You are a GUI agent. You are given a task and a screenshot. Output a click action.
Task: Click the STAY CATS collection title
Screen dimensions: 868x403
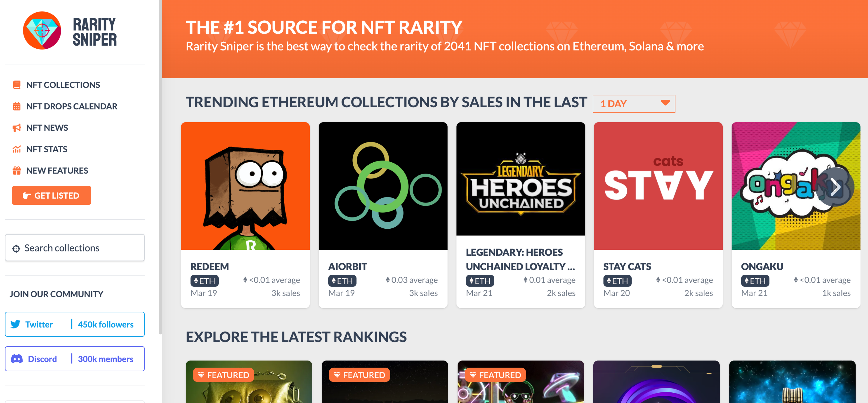coord(627,267)
